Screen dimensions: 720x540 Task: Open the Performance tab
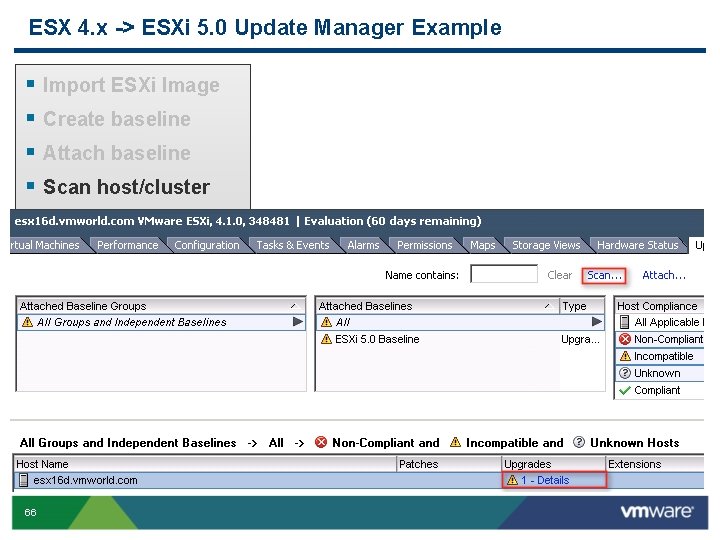(x=127, y=245)
